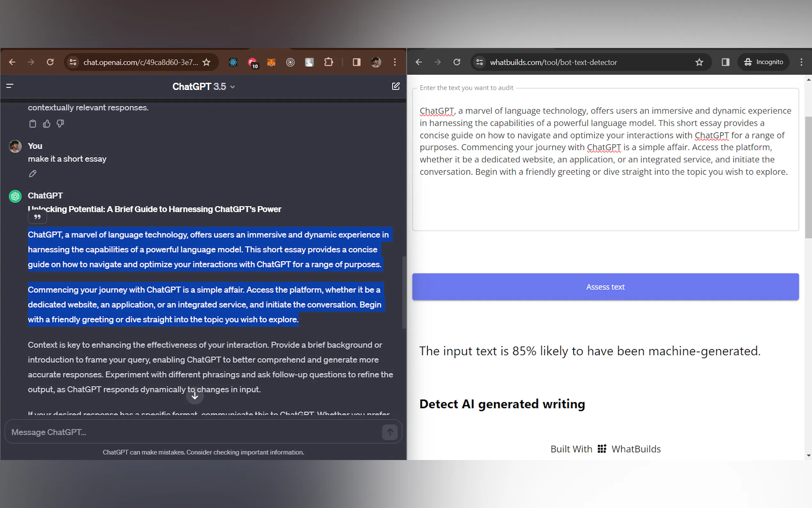The height and width of the screenshot is (508, 812).
Task: Click the whatbuilds page scrollbar thumb
Action: tap(808, 178)
